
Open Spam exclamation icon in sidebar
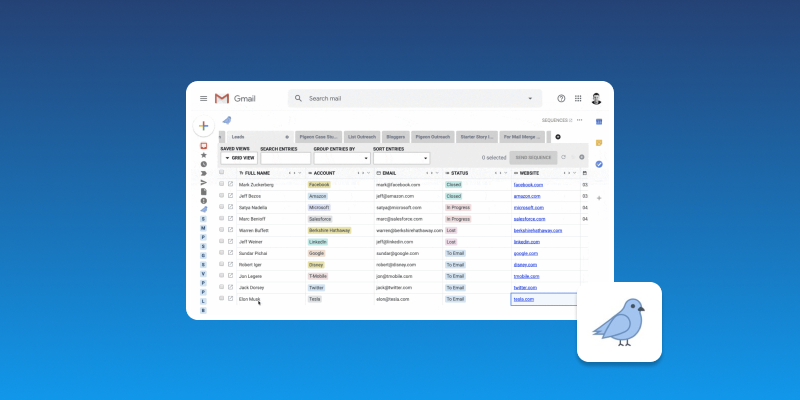tap(204, 201)
